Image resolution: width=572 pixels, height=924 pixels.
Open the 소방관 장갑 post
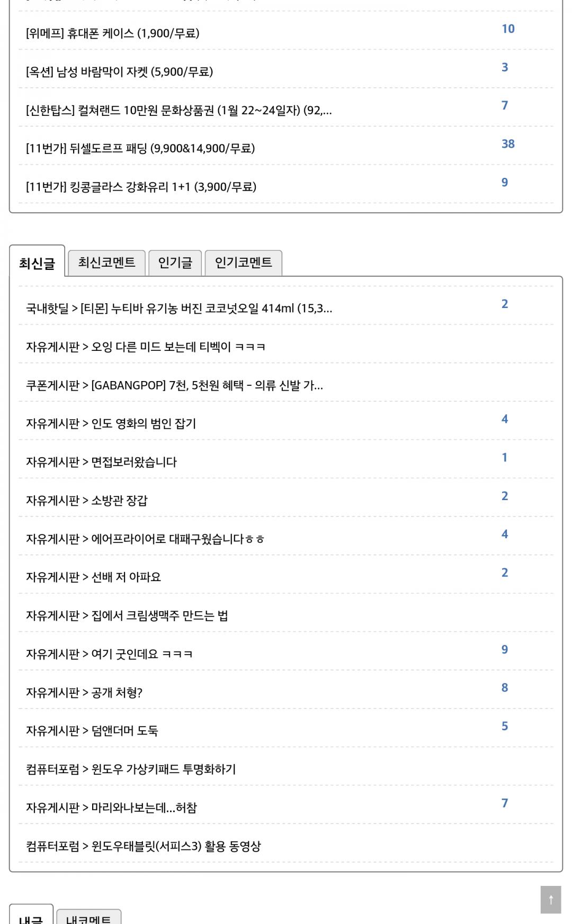(x=87, y=501)
